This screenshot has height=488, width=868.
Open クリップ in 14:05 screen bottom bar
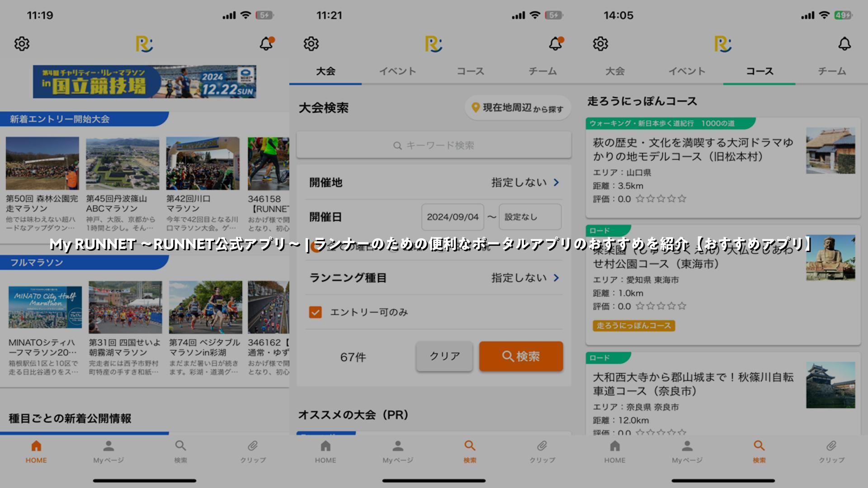(x=832, y=451)
